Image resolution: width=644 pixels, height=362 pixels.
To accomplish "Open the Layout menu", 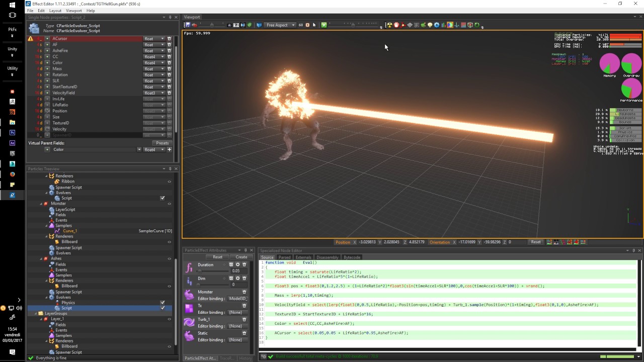I will [55, 11].
